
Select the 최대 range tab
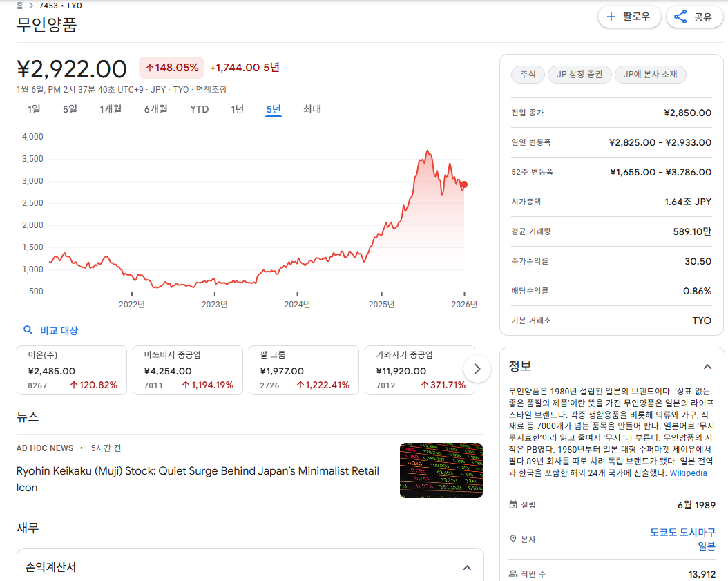click(x=312, y=109)
